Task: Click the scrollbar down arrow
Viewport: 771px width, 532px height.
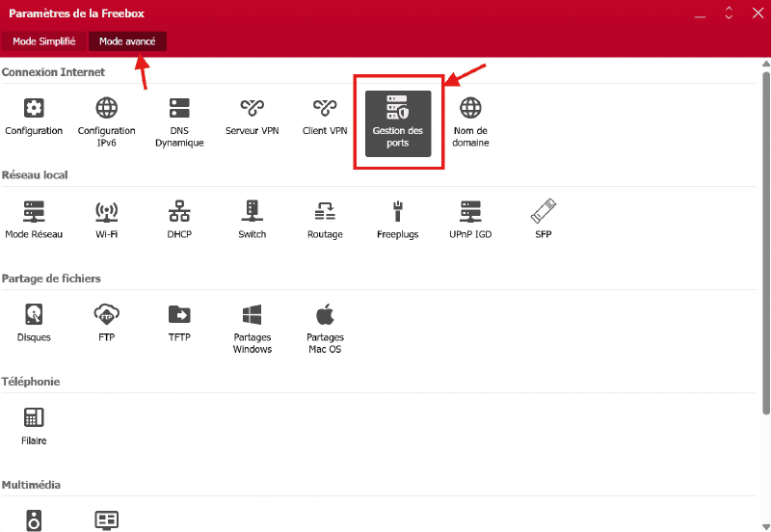Action: pyautogui.click(x=766, y=527)
